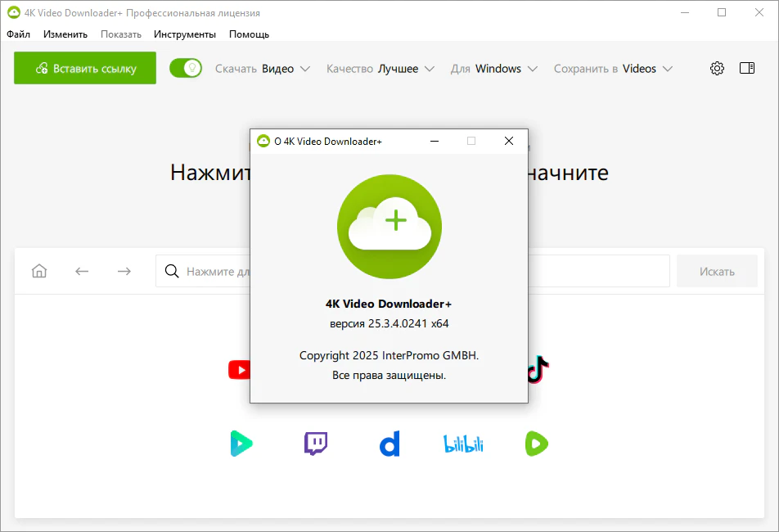Toggle the smart mode lightbulb switch
The height and width of the screenshot is (532, 779).
pos(185,68)
